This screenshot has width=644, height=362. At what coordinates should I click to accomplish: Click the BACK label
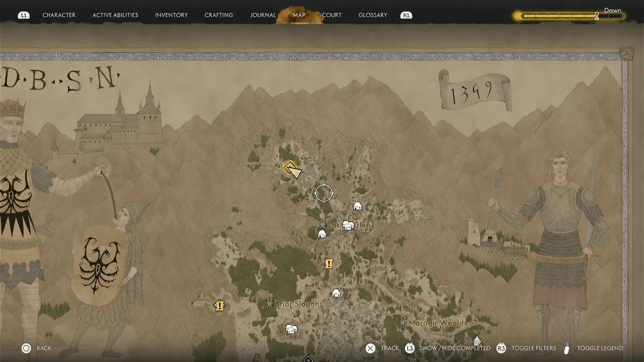click(44, 348)
